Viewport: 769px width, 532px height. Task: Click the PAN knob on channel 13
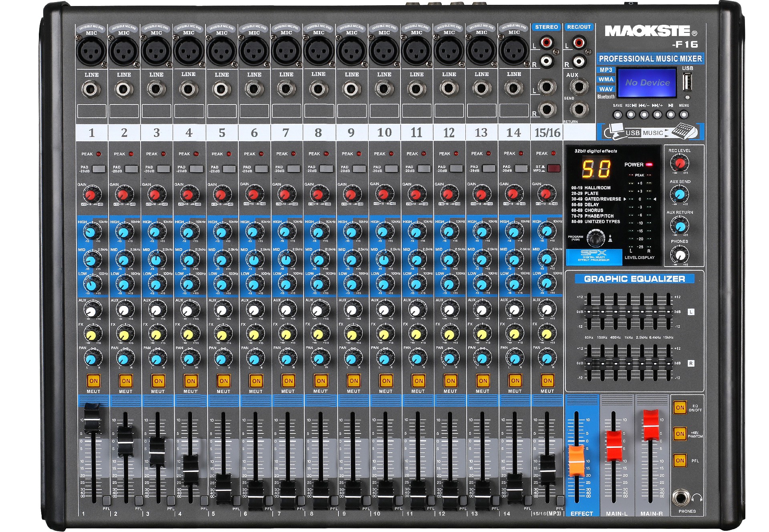pyautogui.click(x=481, y=358)
